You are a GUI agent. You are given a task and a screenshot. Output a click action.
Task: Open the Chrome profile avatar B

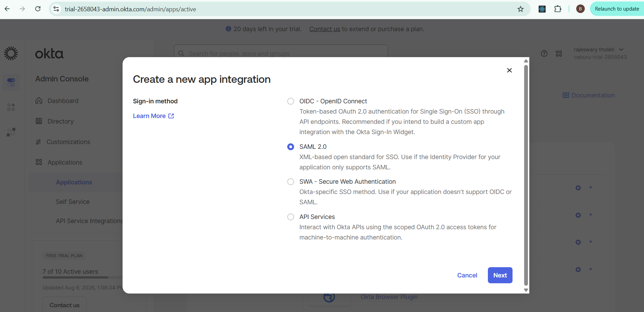point(580,9)
